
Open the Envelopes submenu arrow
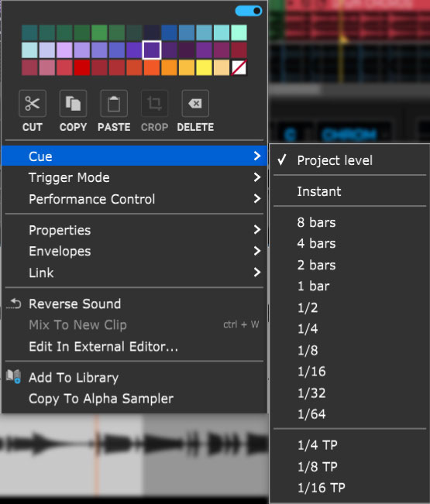[257, 251]
